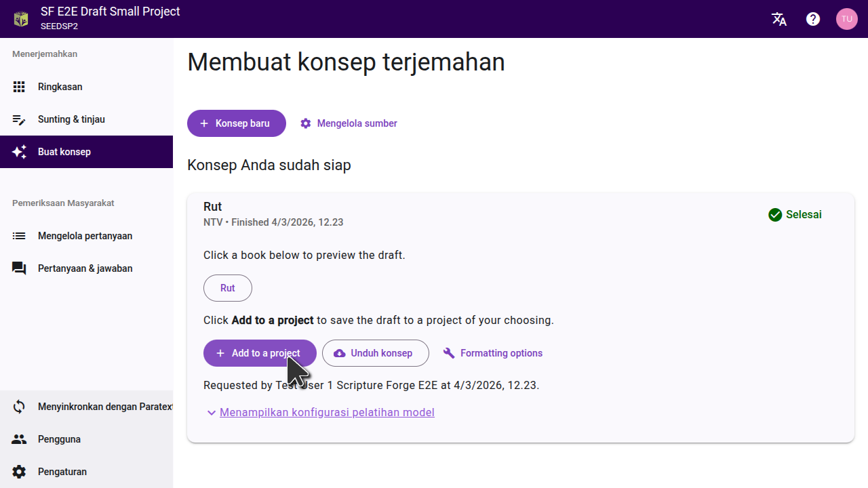Click the Ringkasan grid icon

pyautogui.click(x=19, y=87)
